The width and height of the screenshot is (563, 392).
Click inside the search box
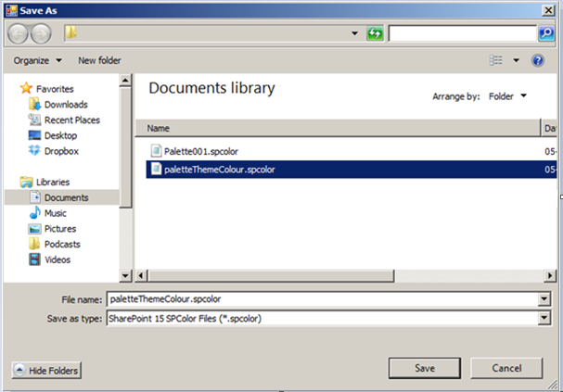pyautogui.click(x=463, y=33)
